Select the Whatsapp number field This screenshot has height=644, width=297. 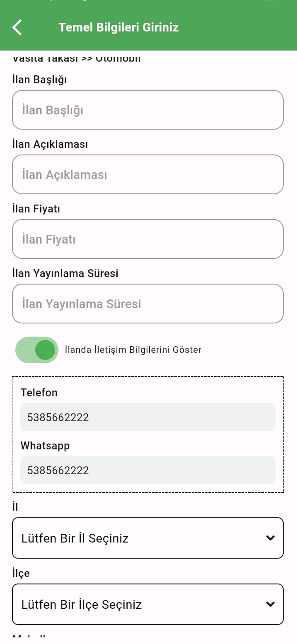click(x=148, y=470)
